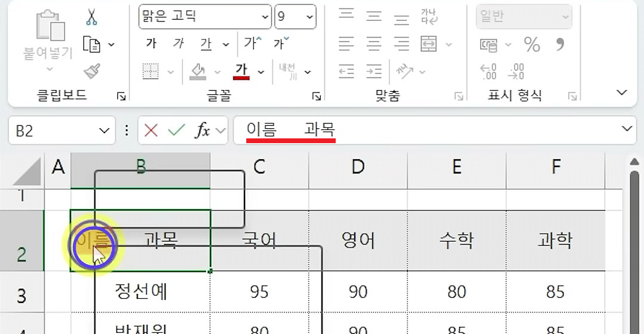
Task: Click the cell with value 95
Action: (x=259, y=292)
